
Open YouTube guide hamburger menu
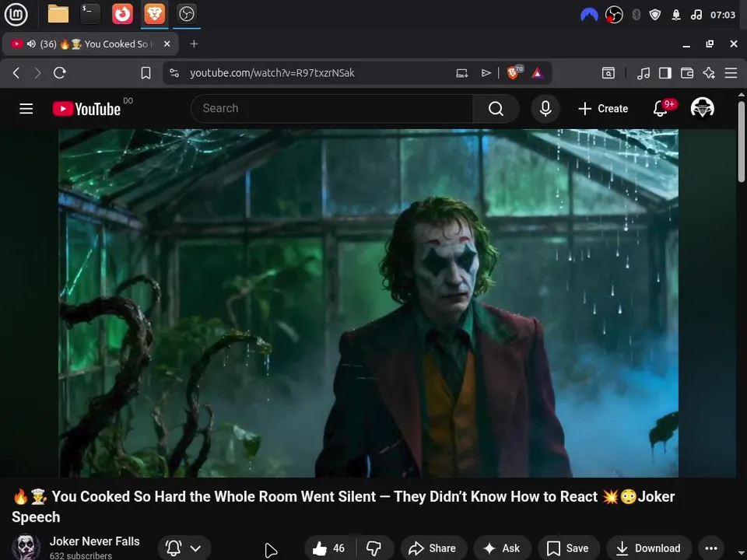[x=26, y=109]
